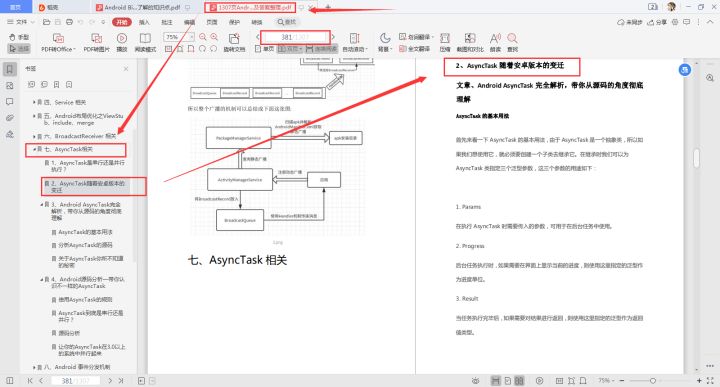The image size is (720, 387).
Task: Switch to the 首页 home tab
Action: coord(16,7)
